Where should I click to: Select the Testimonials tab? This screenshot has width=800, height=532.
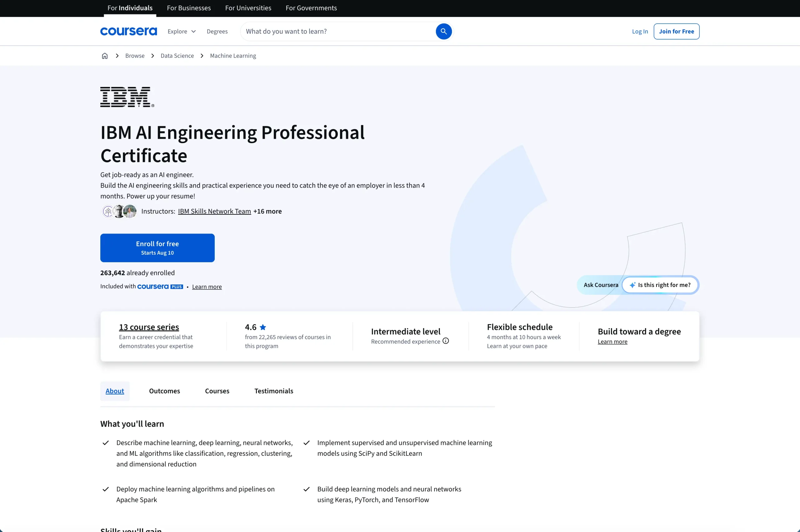click(x=274, y=391)
